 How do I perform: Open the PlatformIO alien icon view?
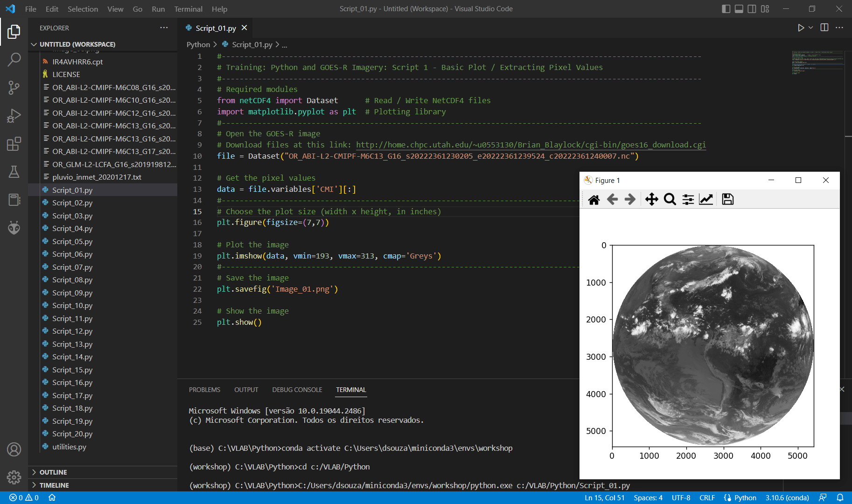(14, 228)
